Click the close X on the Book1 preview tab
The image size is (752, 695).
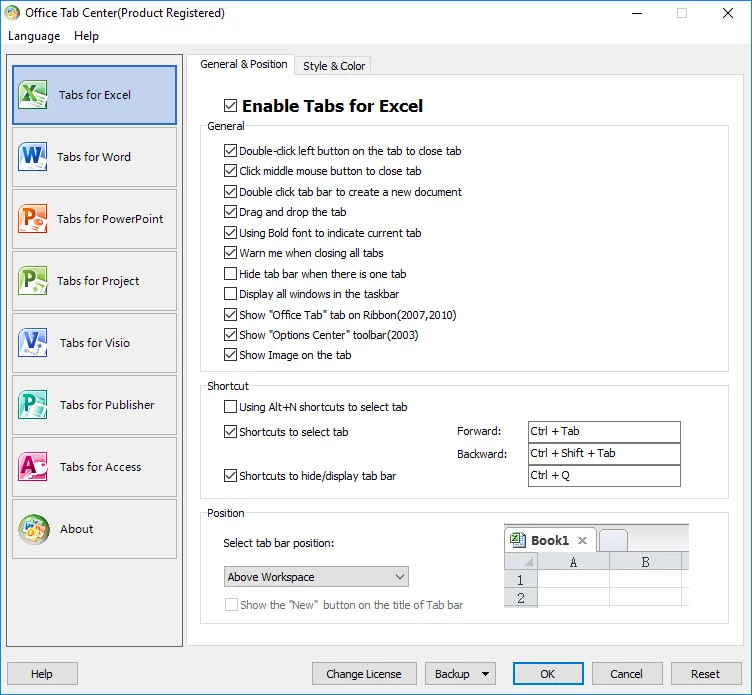pyautogui.click(x=582, y=541)
